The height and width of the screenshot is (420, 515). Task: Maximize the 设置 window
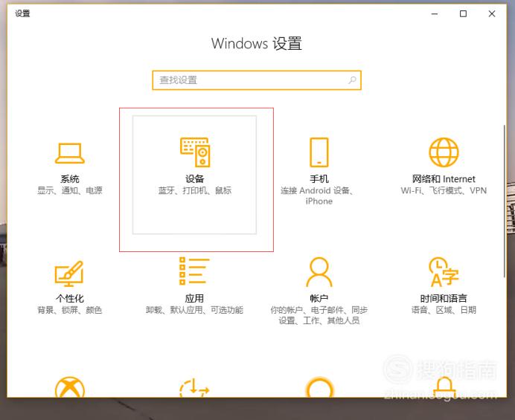click(463, 14)
